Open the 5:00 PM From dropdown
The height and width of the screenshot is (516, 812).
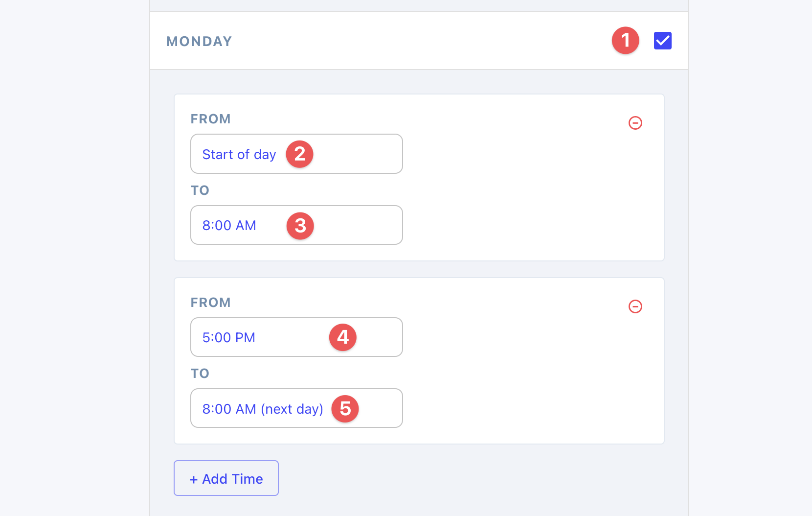pyautogui.click(x=296, y=337)
